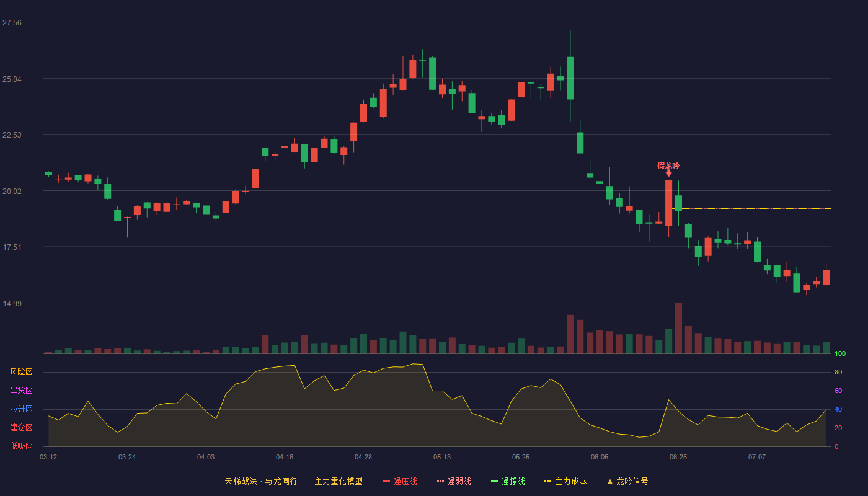
Task: Click the 04-16 date label
Action: coord(285,457)
